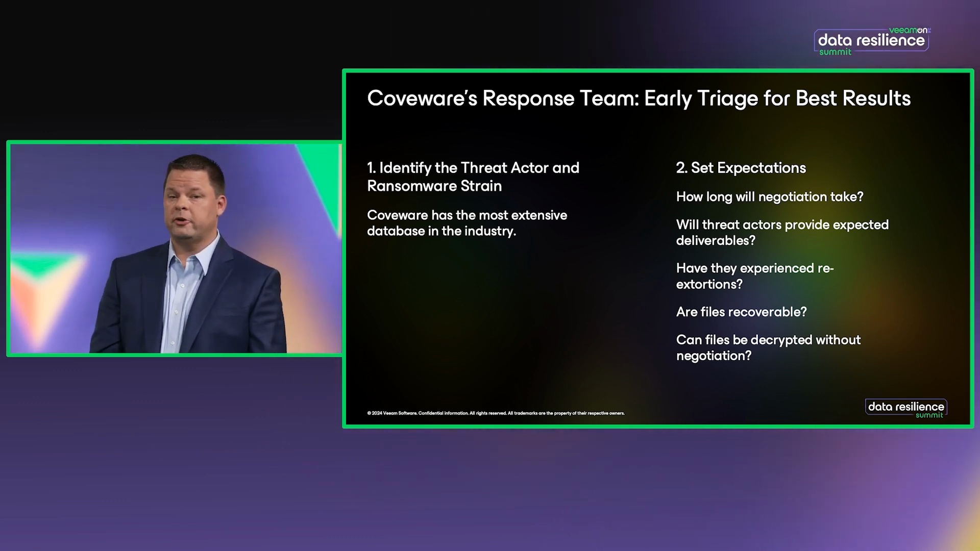Click "Have they experienced re-extortions?"
Screen dimensions: 980x551
pyautogui.click(x=754, y=276)
